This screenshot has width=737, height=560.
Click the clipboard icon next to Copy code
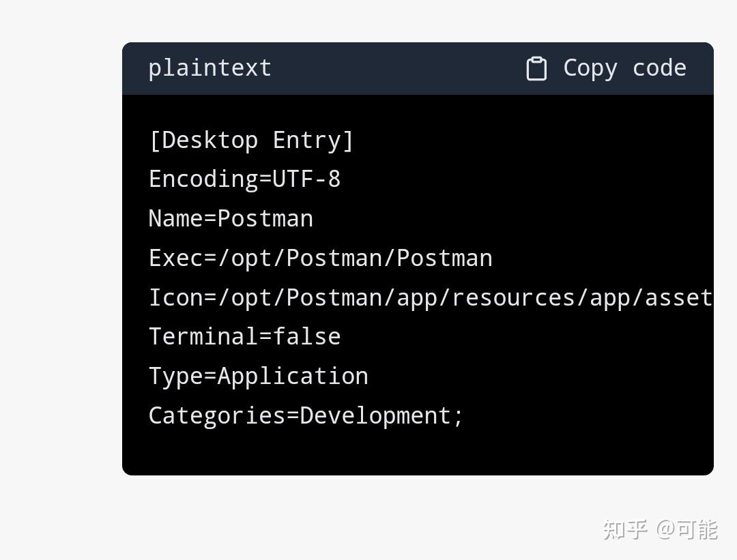point(537,68)
